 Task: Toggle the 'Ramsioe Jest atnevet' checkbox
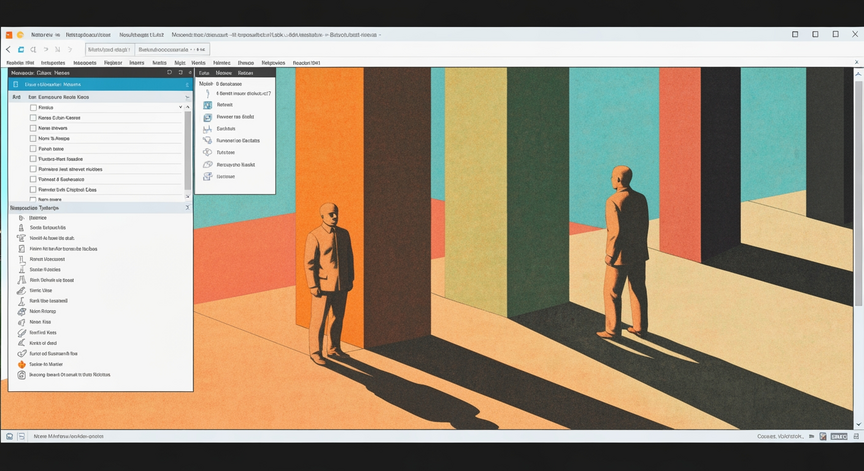[33, 169]
